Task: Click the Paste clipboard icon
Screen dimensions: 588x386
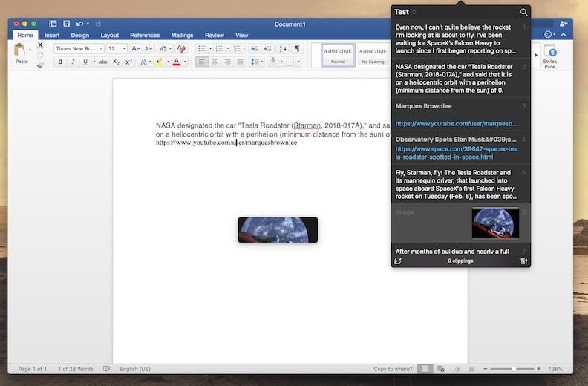Action: [x=21, y=50]
